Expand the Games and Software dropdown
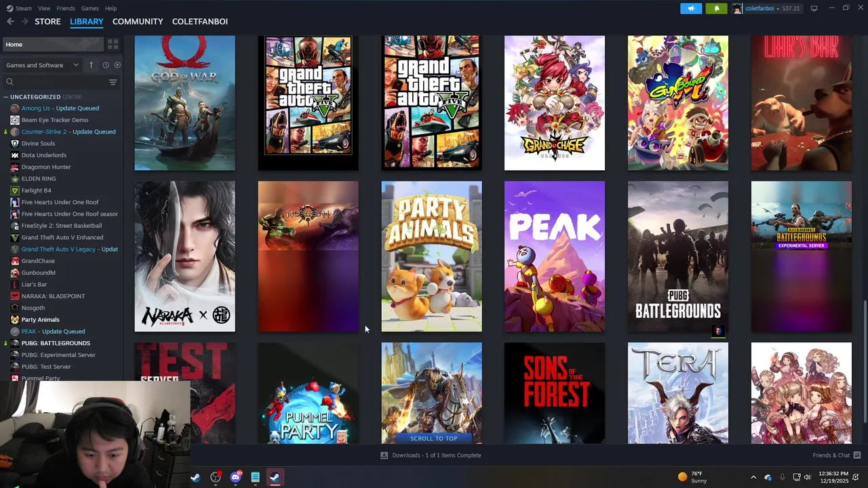This screenshot has height=488, width=868. [43, 65]
